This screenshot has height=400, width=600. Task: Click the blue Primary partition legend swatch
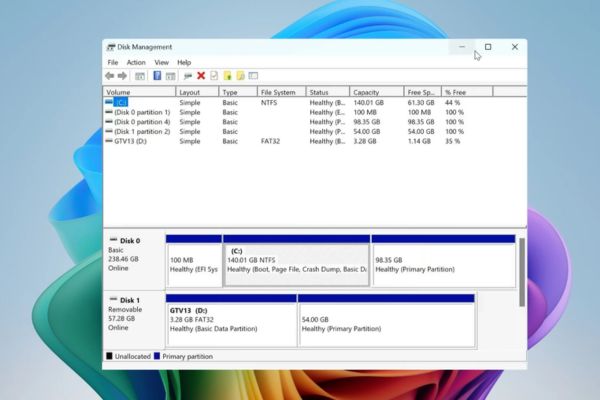[158, 355]
